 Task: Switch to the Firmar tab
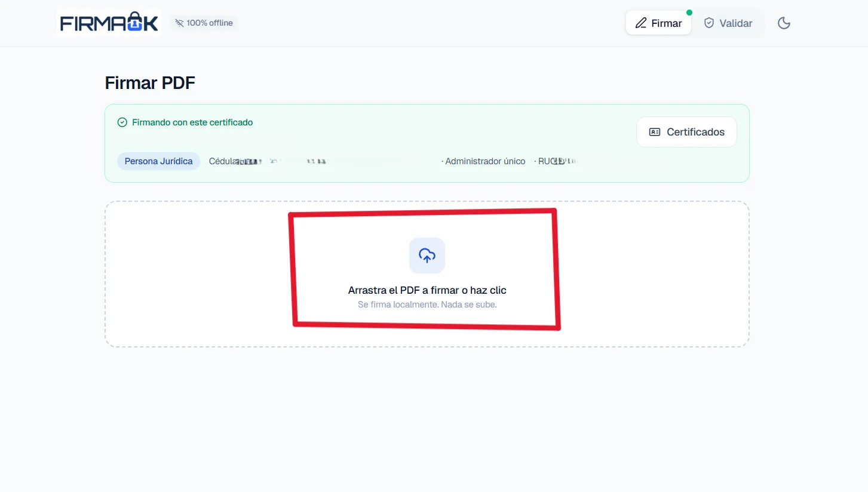(x=658, y=23)
